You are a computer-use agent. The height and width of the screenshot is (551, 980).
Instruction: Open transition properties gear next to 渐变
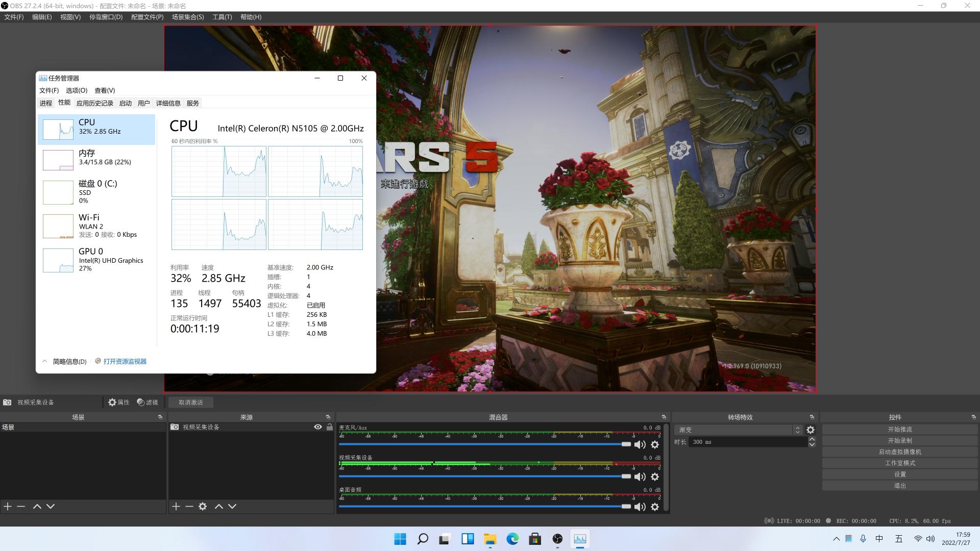pos(811,430)
